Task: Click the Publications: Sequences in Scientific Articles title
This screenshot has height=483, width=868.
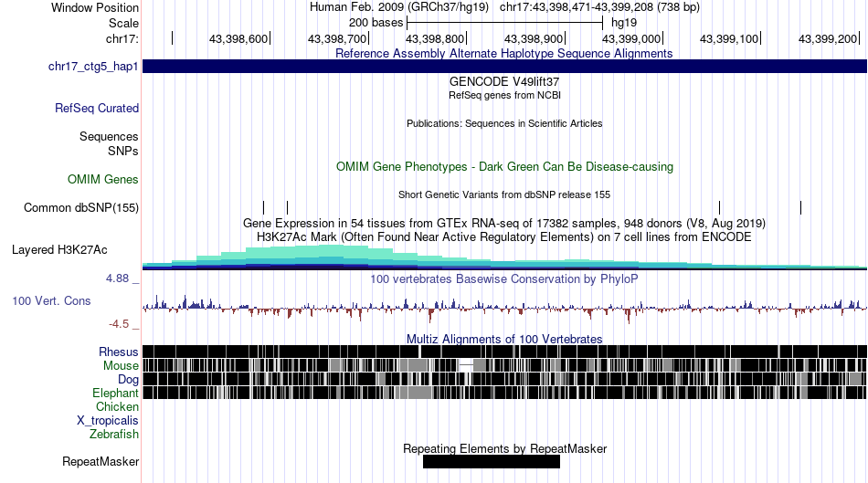Action: [x=504, y=123]
